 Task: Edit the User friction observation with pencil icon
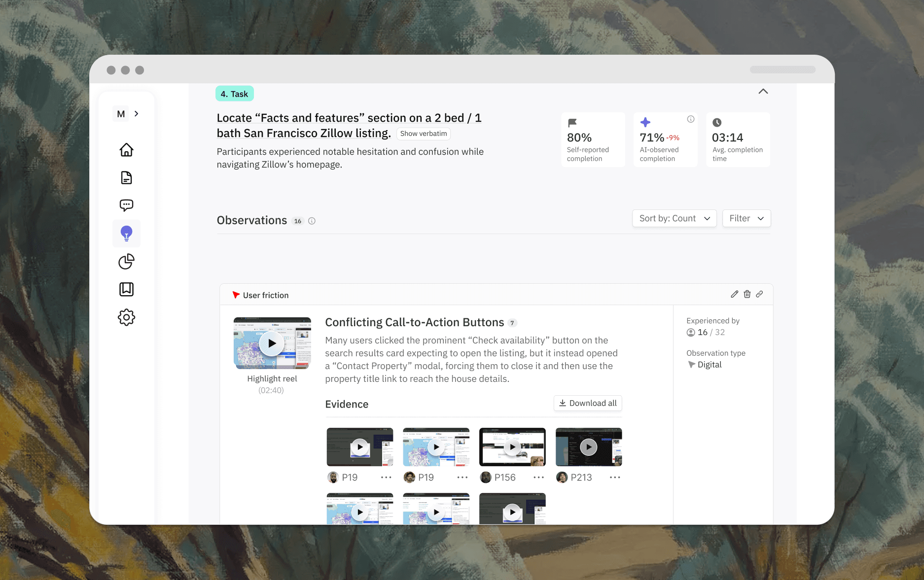pyautogui.click(x=734, y=294)
